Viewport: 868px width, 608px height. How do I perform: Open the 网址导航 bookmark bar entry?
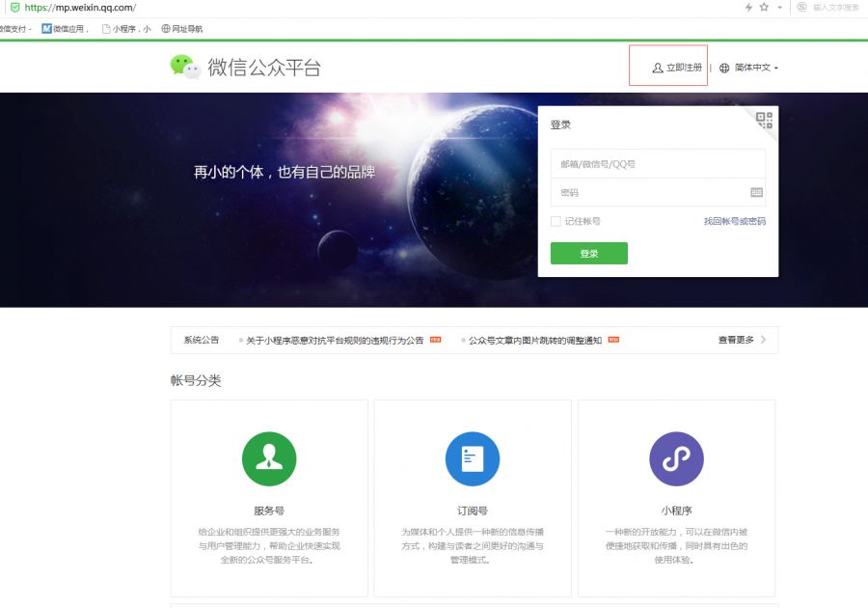click(x=181, y=28)
